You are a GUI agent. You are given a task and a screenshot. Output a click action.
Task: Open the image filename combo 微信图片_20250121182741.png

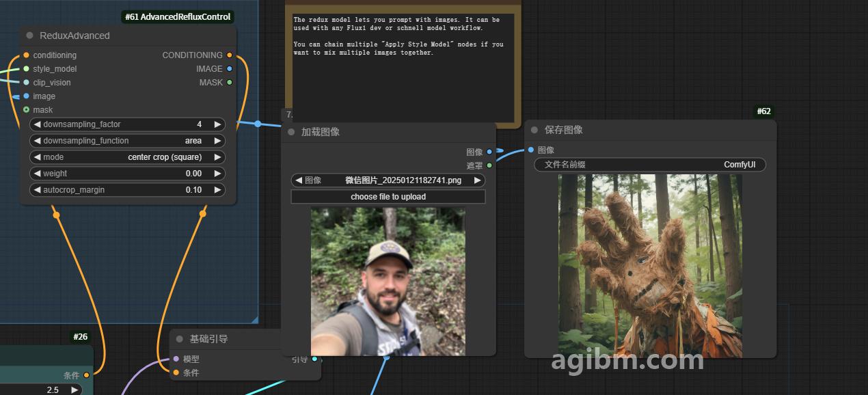pyautogui.click(x=388, y=180)
